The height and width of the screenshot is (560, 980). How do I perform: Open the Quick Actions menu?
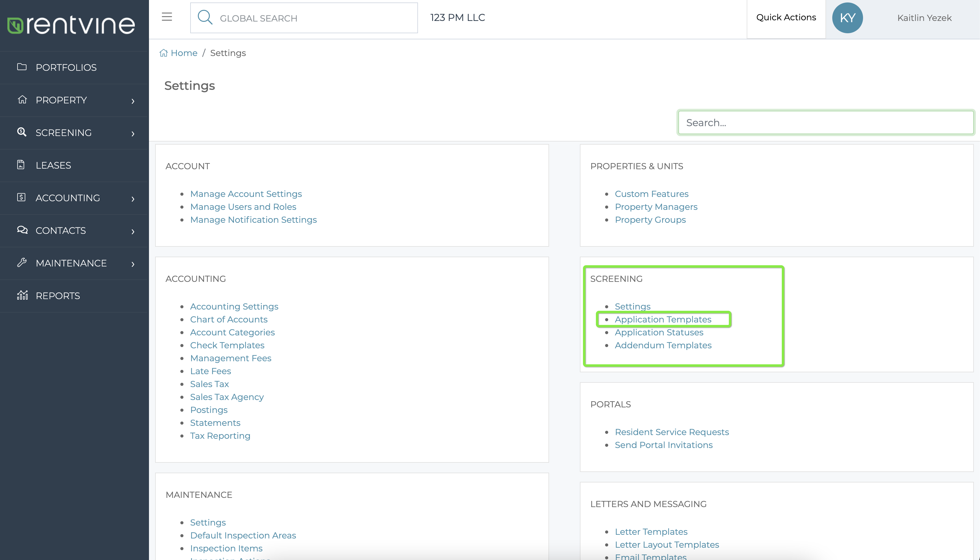click(786, 18)
